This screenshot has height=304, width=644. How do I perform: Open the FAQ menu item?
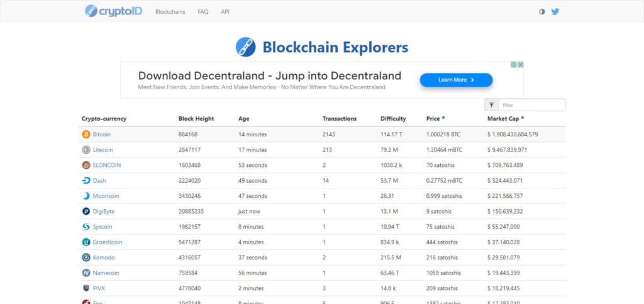[203, 12]
